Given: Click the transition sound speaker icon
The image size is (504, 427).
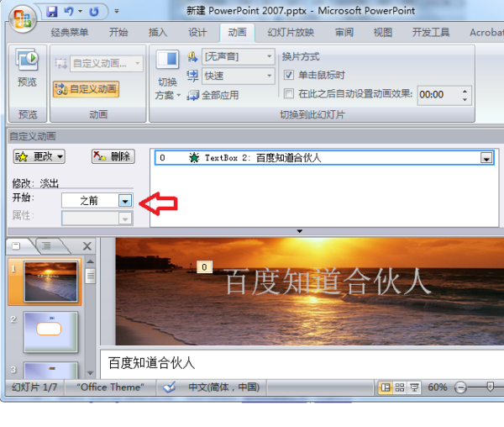Looking at the screenshot, I should coord(192,57).
